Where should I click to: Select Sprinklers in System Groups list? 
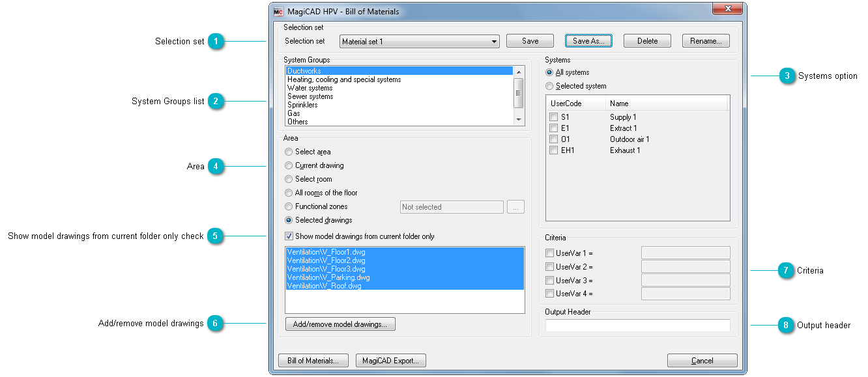[x=399, y=105]
